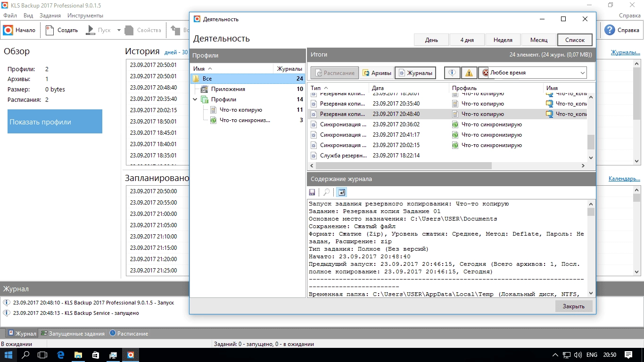644x362 pixels.
Task: Collapse the Профили tree node
Action: [195, 99]
